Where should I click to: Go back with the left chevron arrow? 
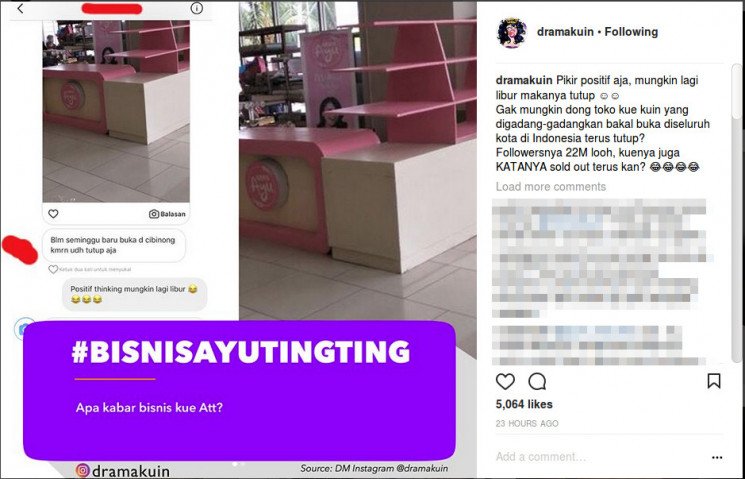20,9
